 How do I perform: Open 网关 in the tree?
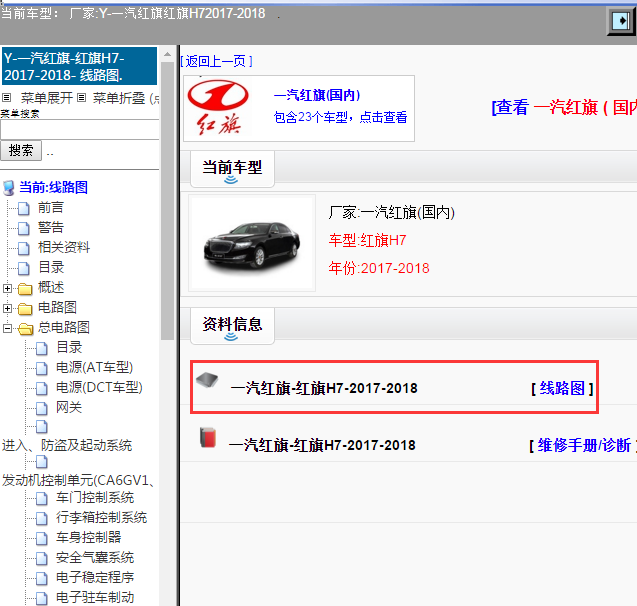(x=69, y=407)
